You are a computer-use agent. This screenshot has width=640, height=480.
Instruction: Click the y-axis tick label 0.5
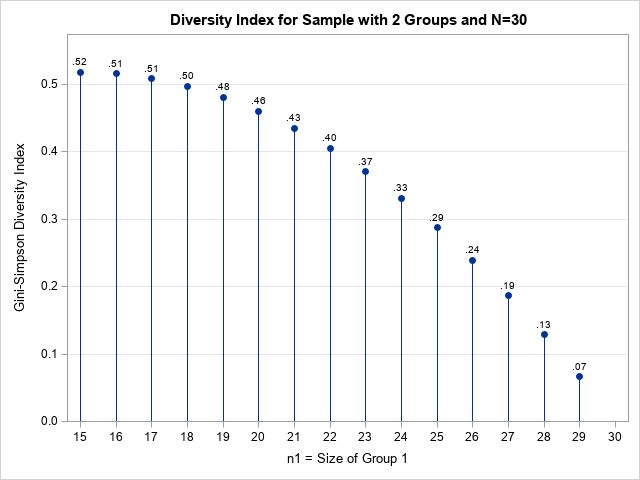coord(46,84)
